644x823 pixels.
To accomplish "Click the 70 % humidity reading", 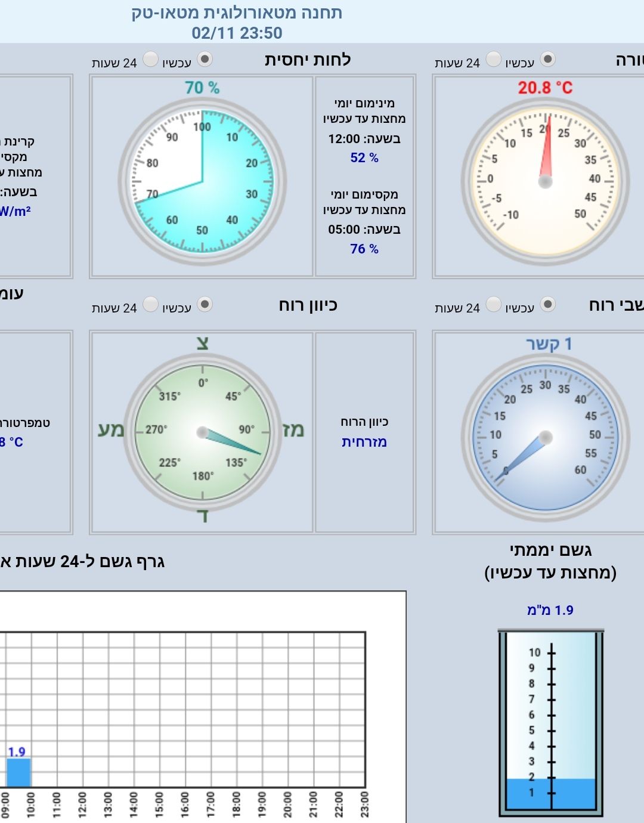I will 202,88.
